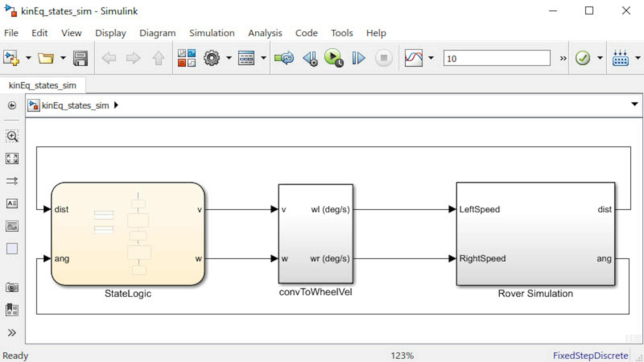Open the Code menu

tap(307, 33)
